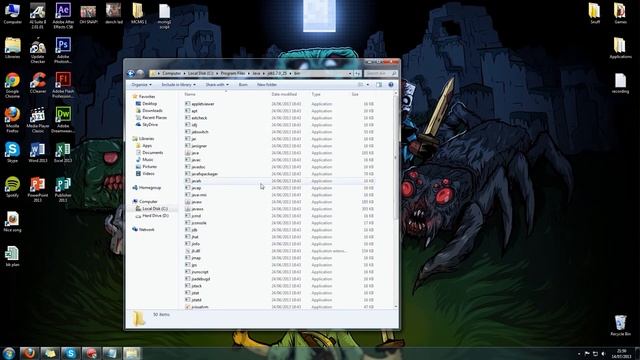Click the Windows Start orb

pyautogui.click(x=9, y=353)
